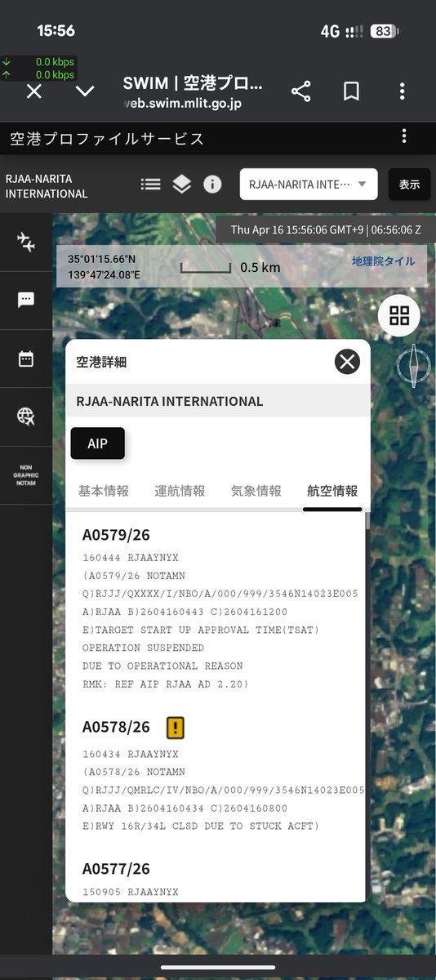This screenshot has width=436, height=980.
Task: Open the browser three-dot menu
Action: 402,91
